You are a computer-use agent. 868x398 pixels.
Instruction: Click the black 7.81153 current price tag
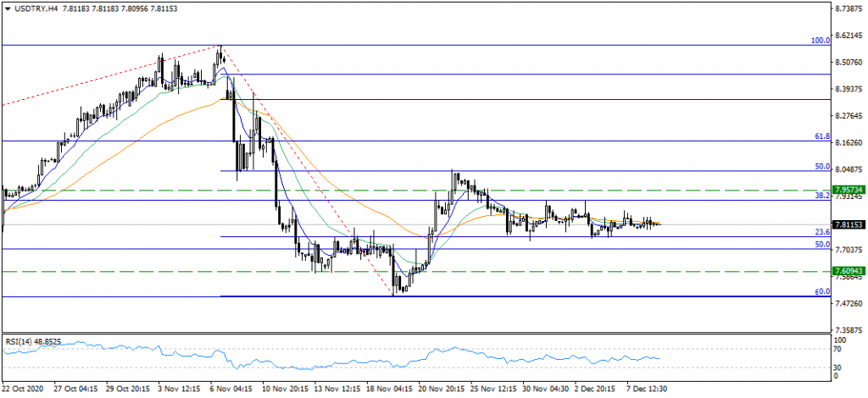(849, 225)
